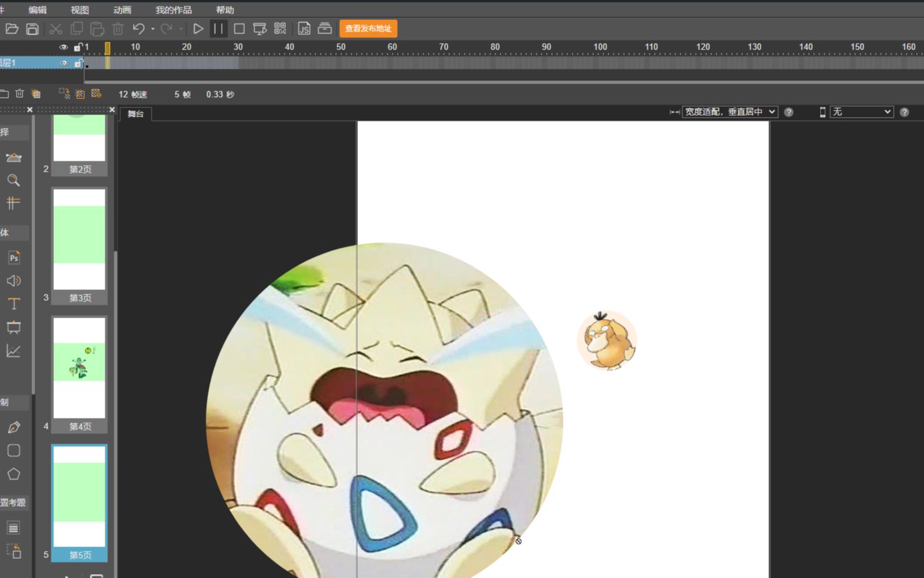Image resolution: width=924 pixels, height=578 pixels.
Task: Open the 编辑 menu
Action: pyautogui.click(x=38, y=10)
